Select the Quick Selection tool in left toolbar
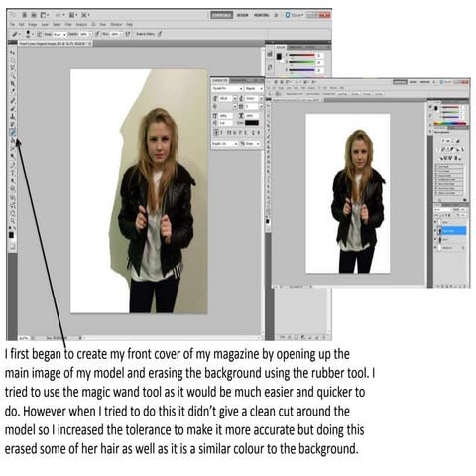The width and height of the screenshot is (476, 476). pyautogui.click(x=12, y=75)
